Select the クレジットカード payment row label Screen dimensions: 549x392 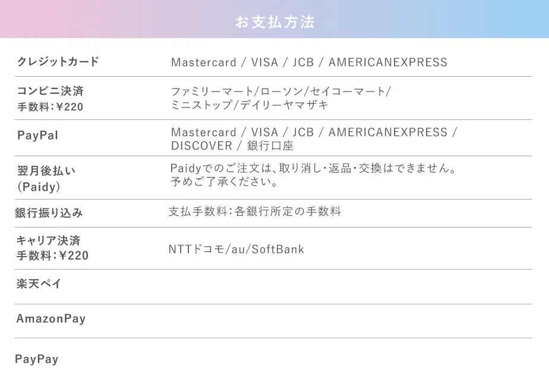(58, 62)
